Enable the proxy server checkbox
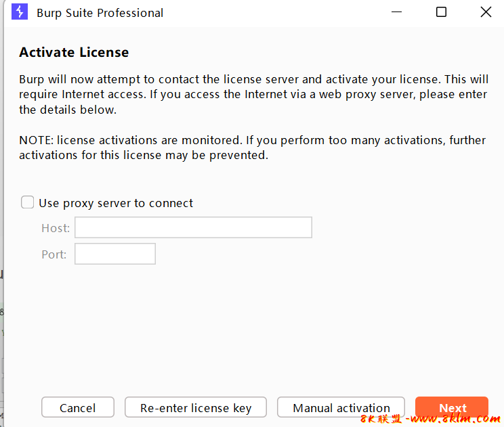 (28, 202)
